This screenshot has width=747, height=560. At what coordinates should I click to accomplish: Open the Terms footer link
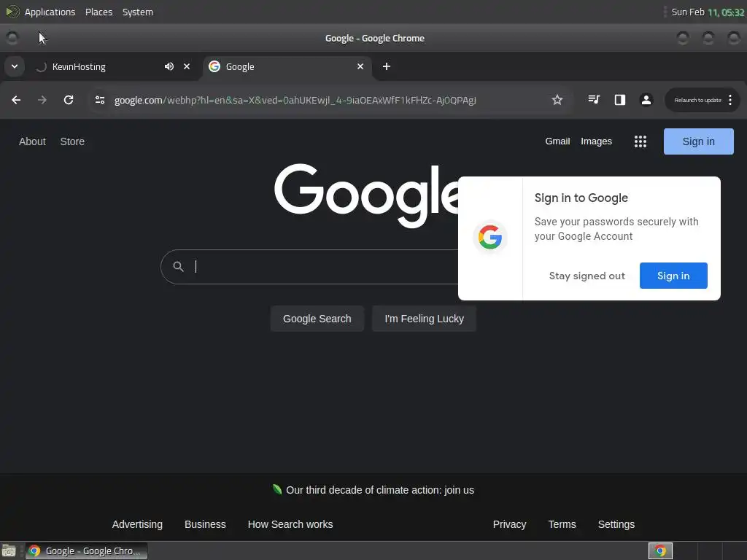pos(562,524)
